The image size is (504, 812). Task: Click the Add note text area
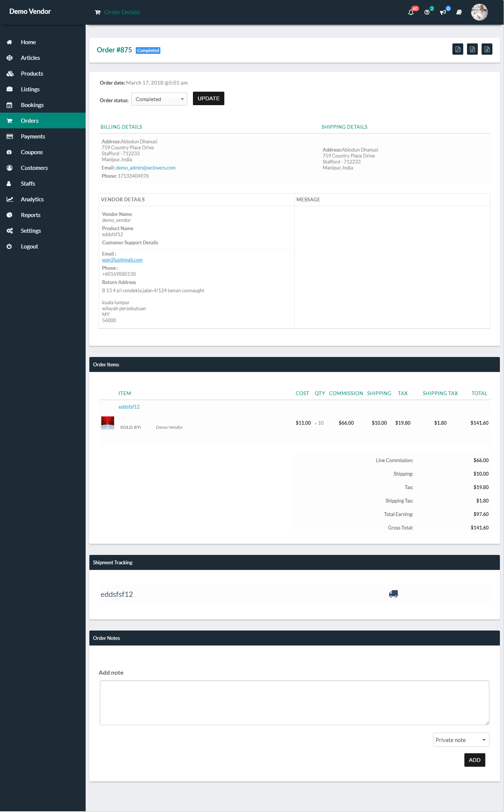tap(295, 703)
